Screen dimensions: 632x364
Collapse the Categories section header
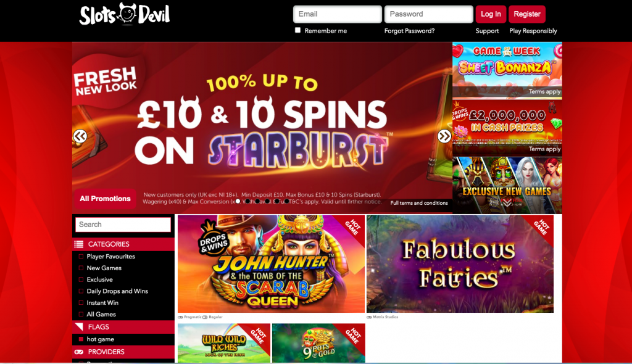(x=123, y=244)
